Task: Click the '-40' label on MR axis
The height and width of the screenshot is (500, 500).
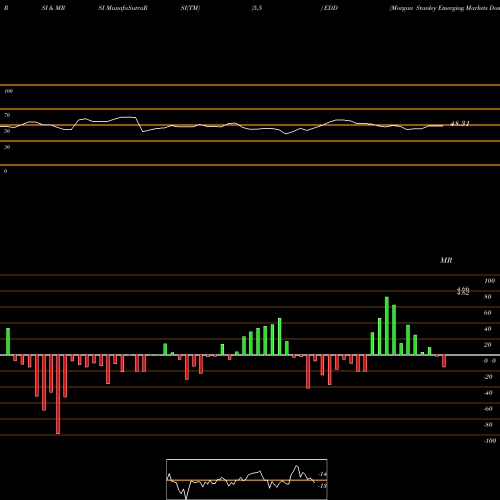Action: pos(488,393)
